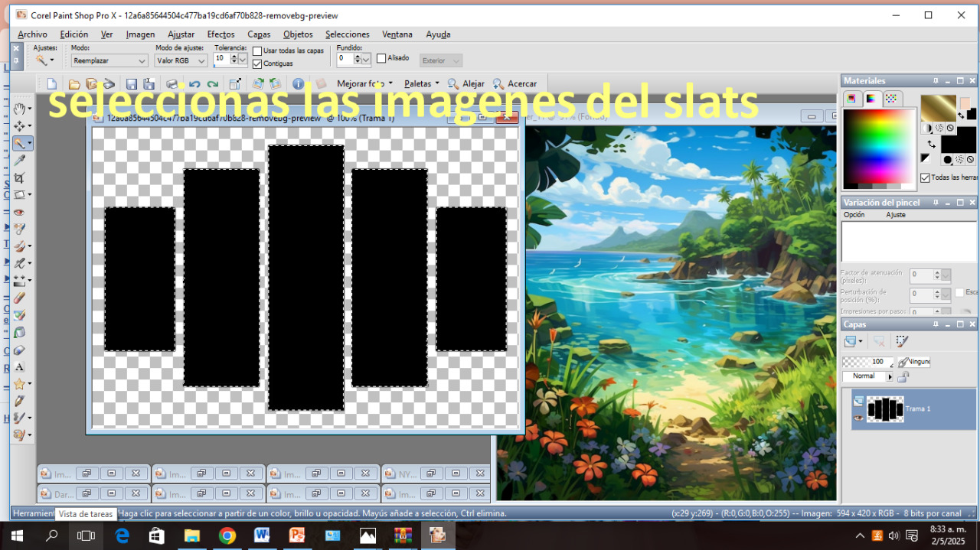Open the Selecciones menu

click(x=347, y=34)
